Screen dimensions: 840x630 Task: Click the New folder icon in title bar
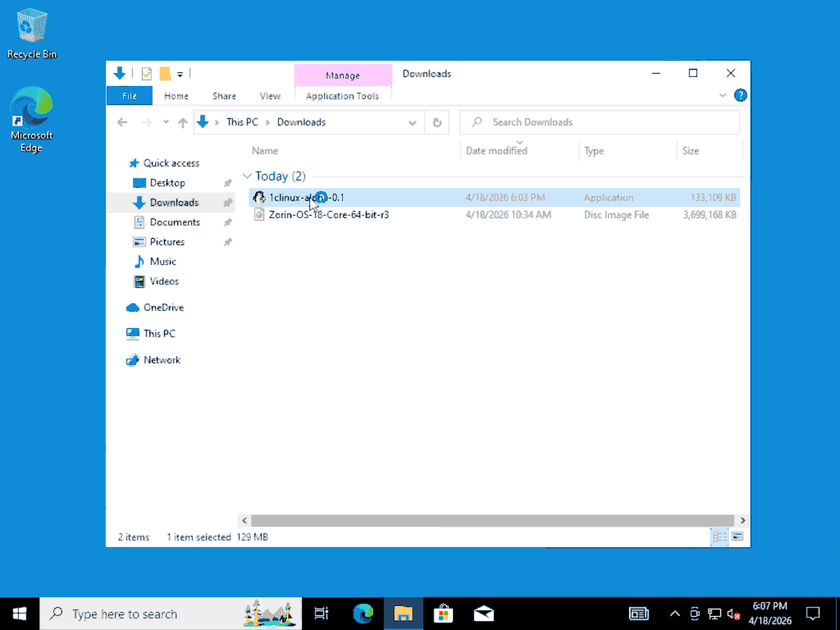(x=165, y=74)
